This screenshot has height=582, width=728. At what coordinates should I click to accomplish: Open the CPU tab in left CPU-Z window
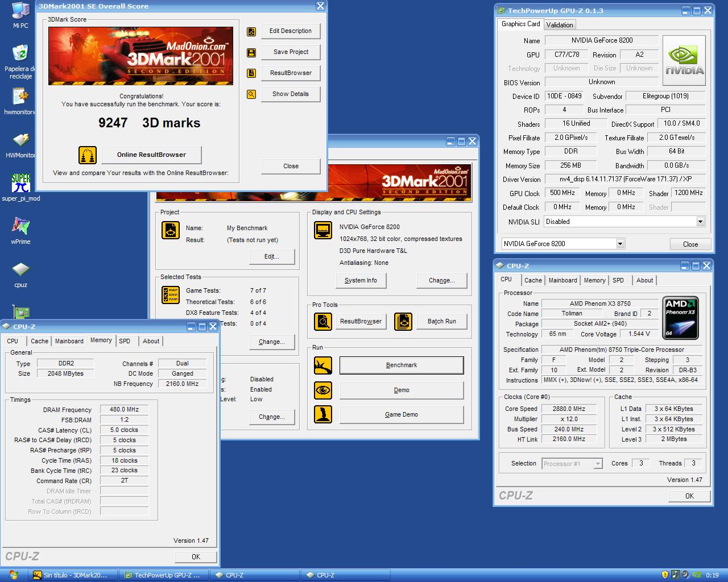tap(13, 341)
